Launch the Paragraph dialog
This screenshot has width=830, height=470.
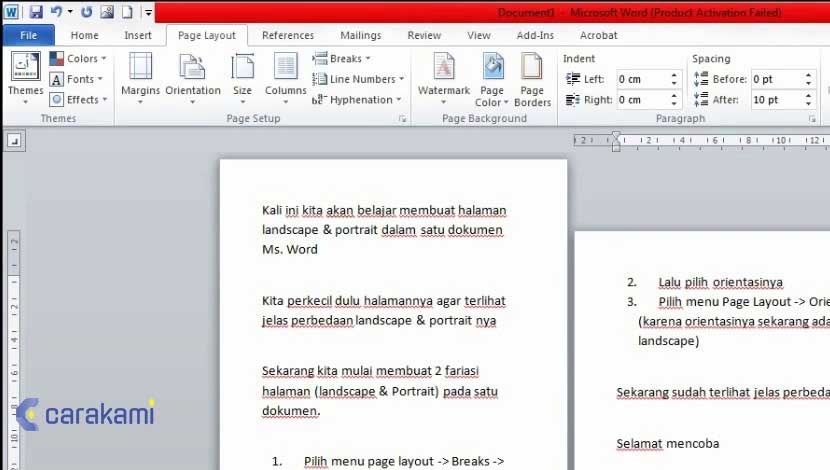pyautogui.click(x=811, y=119)
